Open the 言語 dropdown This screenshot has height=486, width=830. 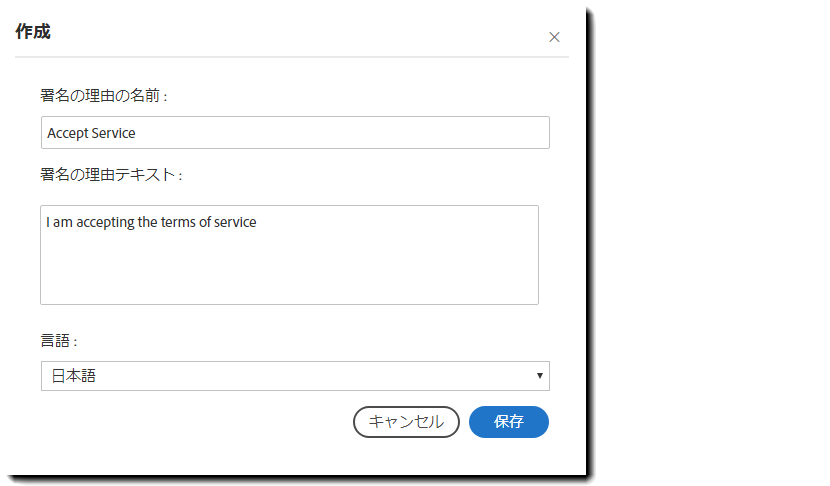point(295,376)
